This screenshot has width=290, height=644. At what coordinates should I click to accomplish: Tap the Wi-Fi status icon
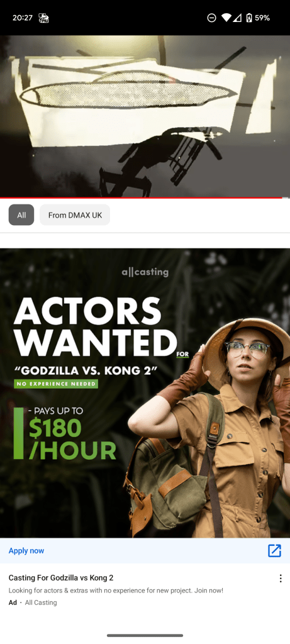(x=226, y=18)
